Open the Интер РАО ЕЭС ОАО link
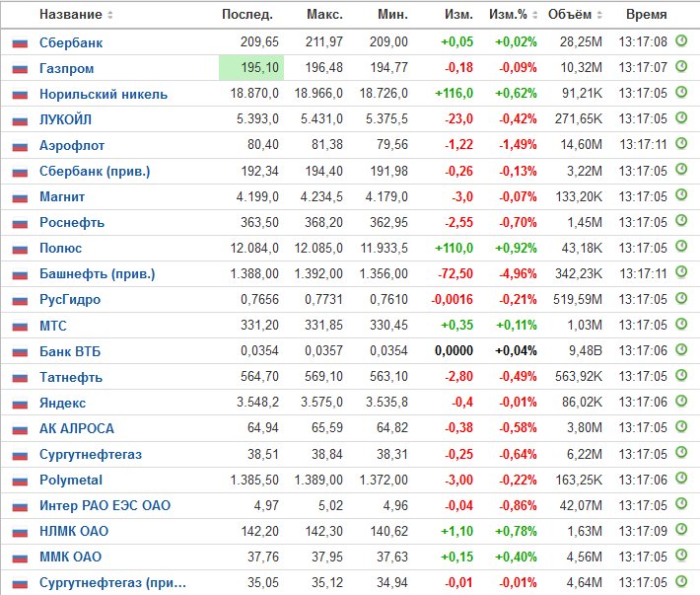This screenshot has height=595, width=700. point(105,505)
